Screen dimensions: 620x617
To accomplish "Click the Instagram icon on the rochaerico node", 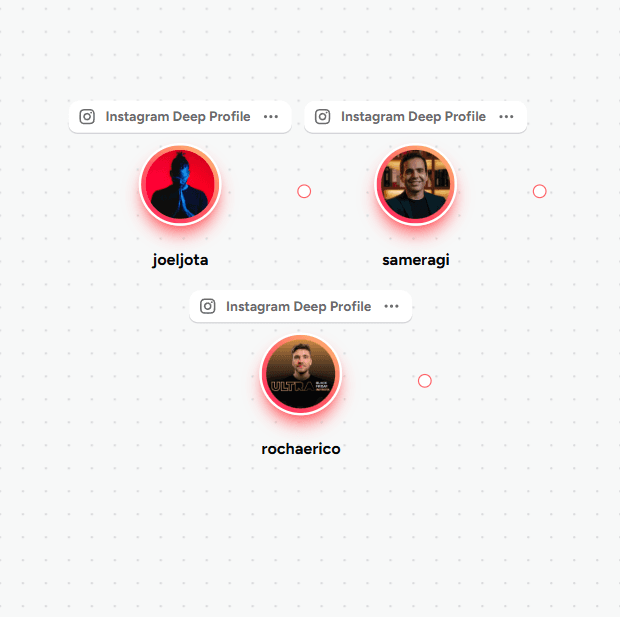I will (208, 306).
